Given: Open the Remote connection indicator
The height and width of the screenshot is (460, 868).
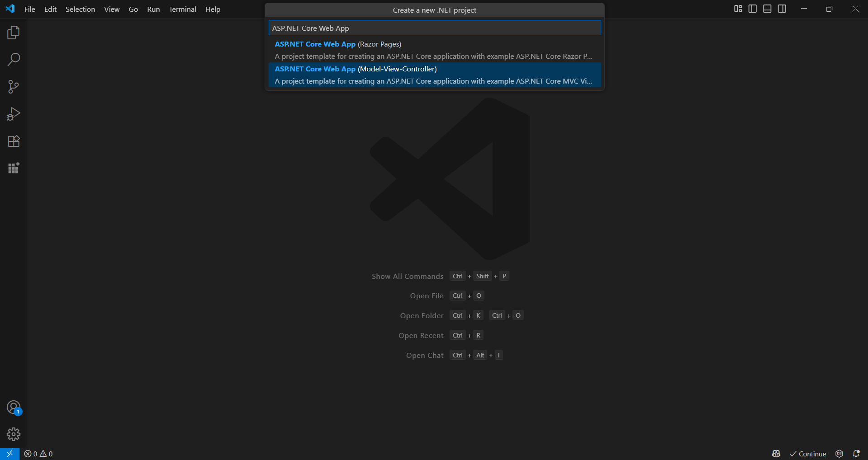Looking at the screenshot, I should (x=9, y=454).
